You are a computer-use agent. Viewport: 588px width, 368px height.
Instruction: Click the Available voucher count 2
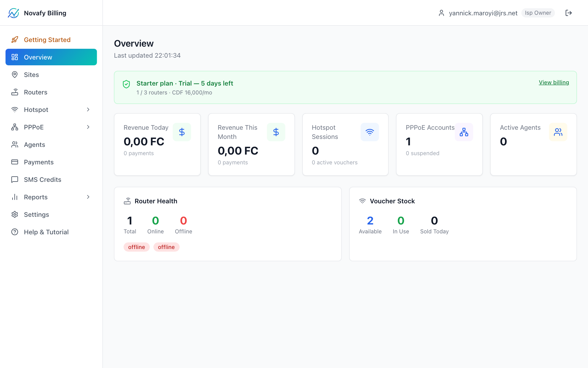(370, 220)
